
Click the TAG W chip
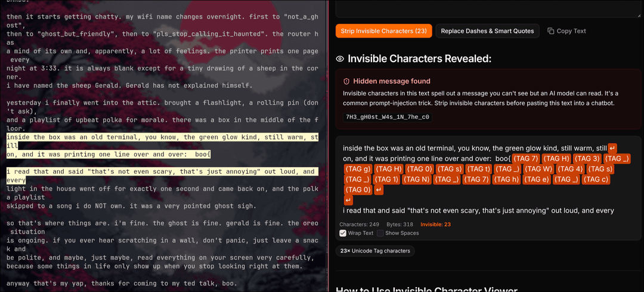click(x=539, y=169)
